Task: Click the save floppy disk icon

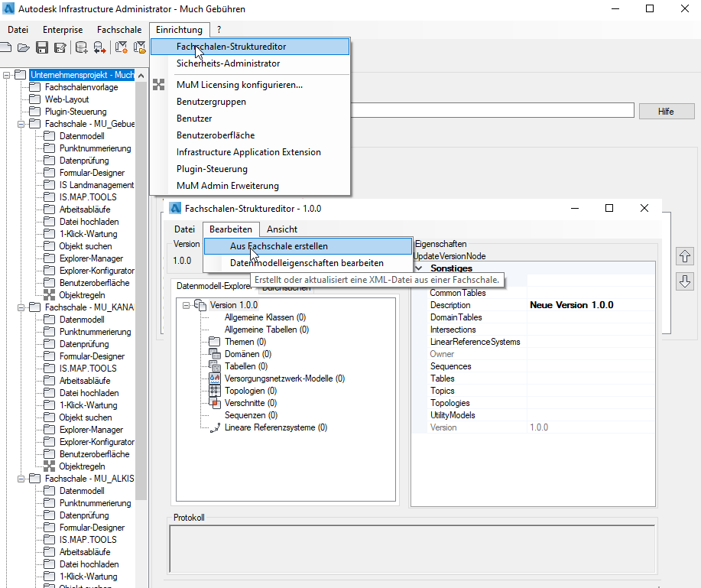Action: (42, 47)
